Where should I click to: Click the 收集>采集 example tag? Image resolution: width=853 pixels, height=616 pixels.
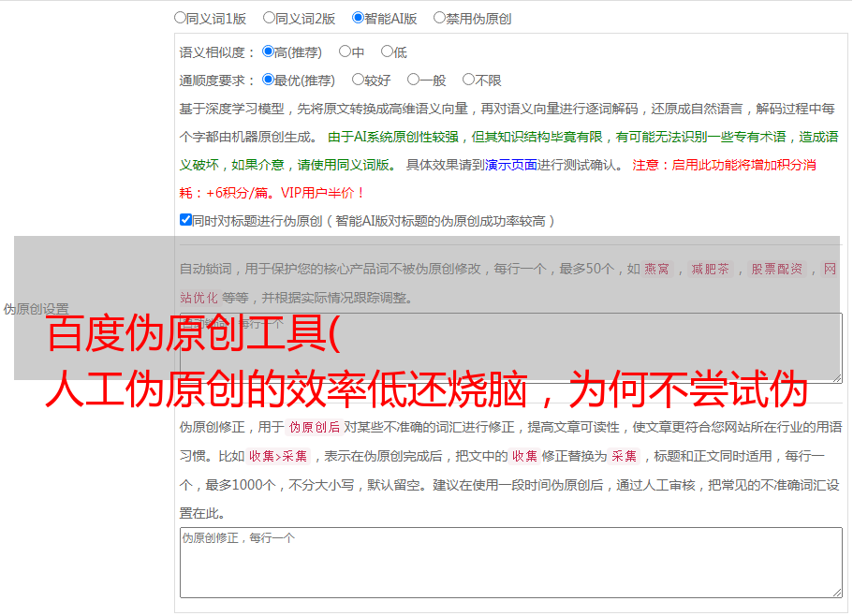(278, 456)
